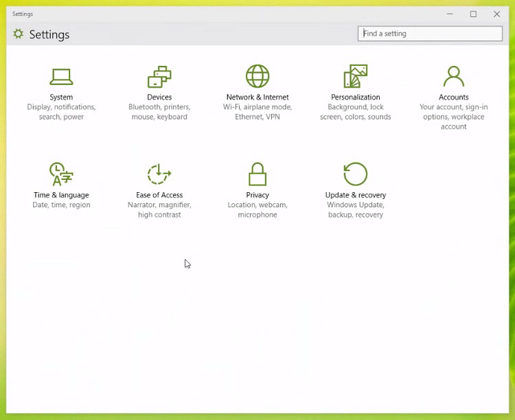This screenshot has height=420, width=515.
Task: Focus the "Find a setting" search box
Action: (430, 34)
